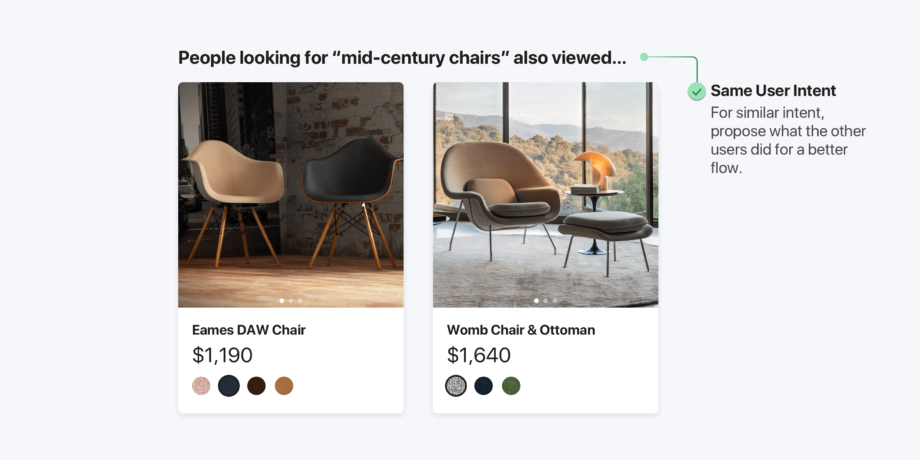Choose the navy swatch under Eames DAW Chair
The height and width of the screenshot is (460, 920).
point(229,385)
